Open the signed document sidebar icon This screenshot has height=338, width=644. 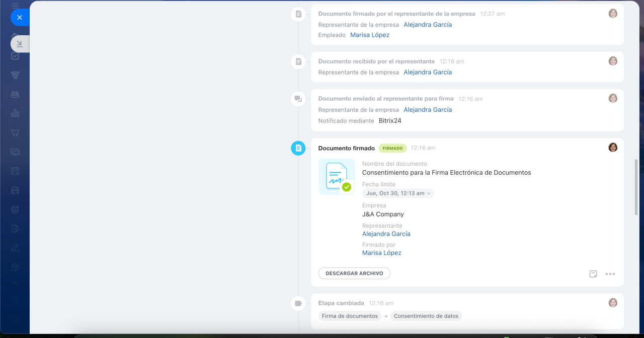pos(15,229)
